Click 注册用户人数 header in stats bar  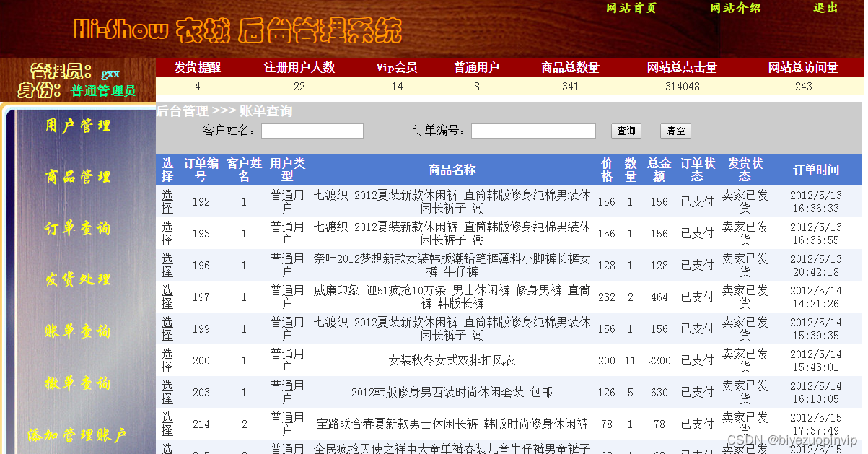click(299, 67)
